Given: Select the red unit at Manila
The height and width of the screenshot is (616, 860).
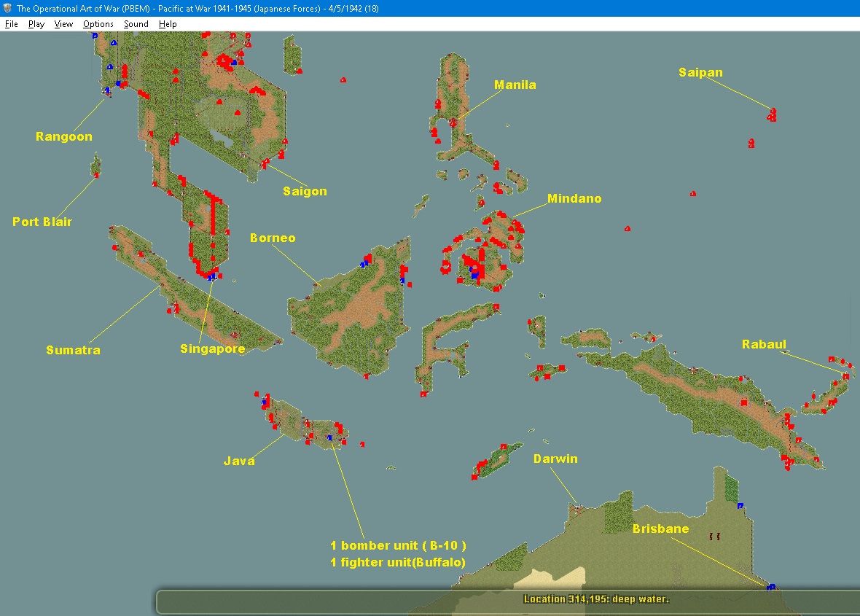Looking at the screenshot, I should (x=453, y=123).
